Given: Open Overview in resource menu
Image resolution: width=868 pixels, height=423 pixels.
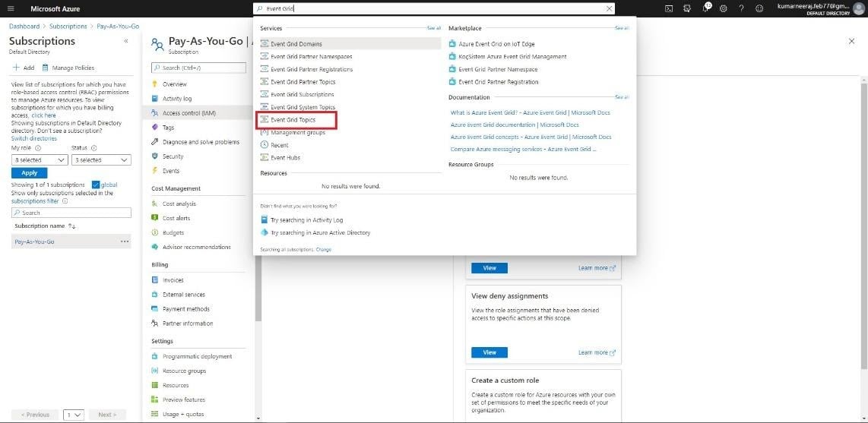Looking at the screenshot, I should [x=175, y=84].
